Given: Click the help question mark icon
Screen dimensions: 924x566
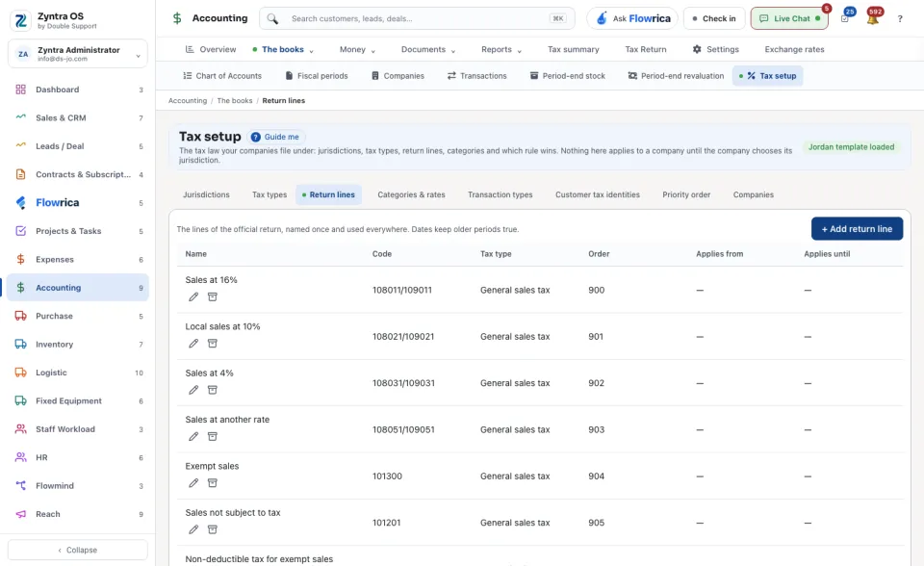Looking at the screenshot, I should pyautogui.click(x=900, y=19).
